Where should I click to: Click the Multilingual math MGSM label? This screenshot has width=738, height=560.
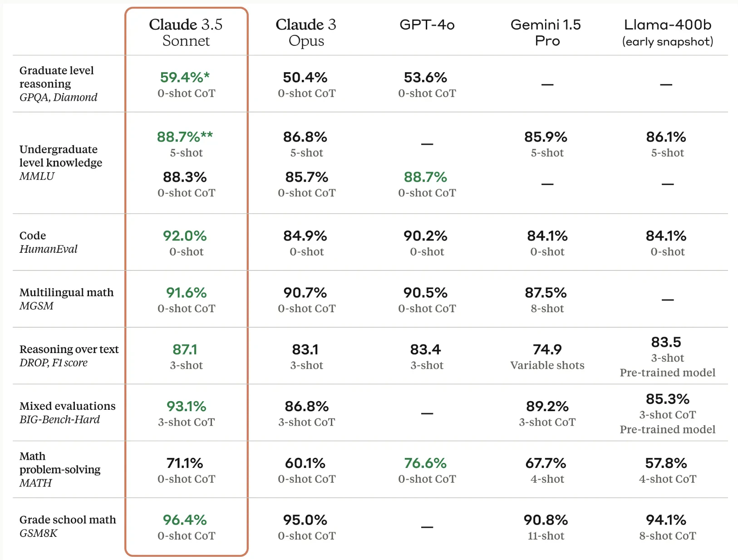point(66,299)
